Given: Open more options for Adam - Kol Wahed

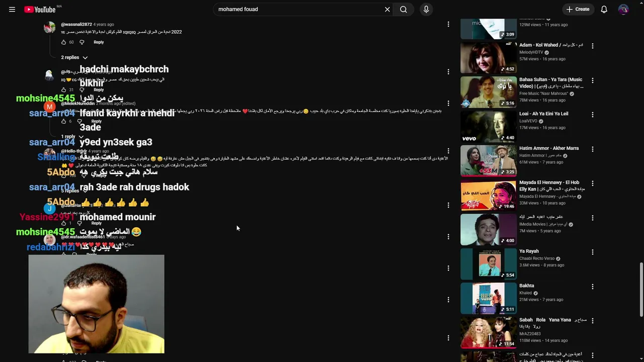Looking at the screenshot, I should (x=592, y=46).
